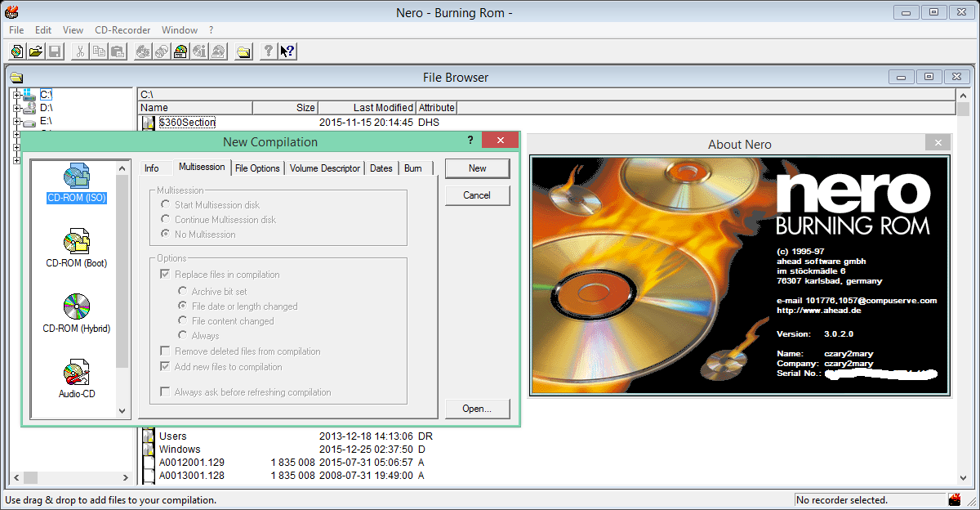Click the $360Section folder icon
Image resolution: width=980 pixels, height=510 pixels.
149,123
